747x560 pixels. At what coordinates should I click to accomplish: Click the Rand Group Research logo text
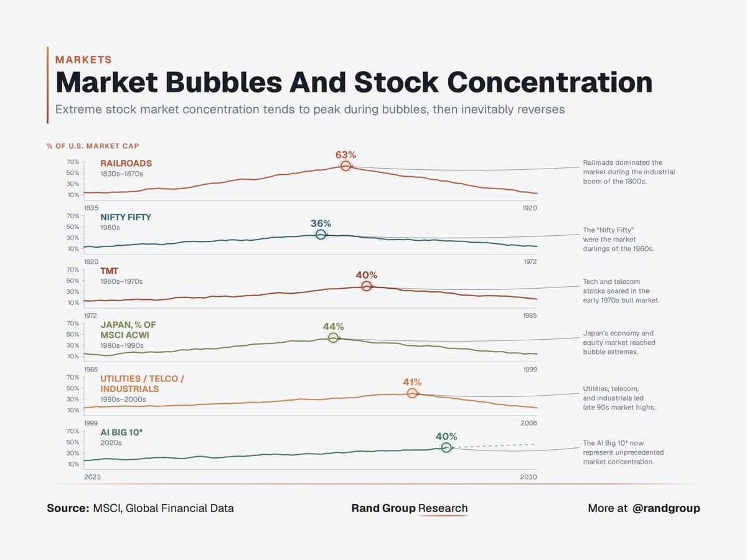tap(410, 508)
